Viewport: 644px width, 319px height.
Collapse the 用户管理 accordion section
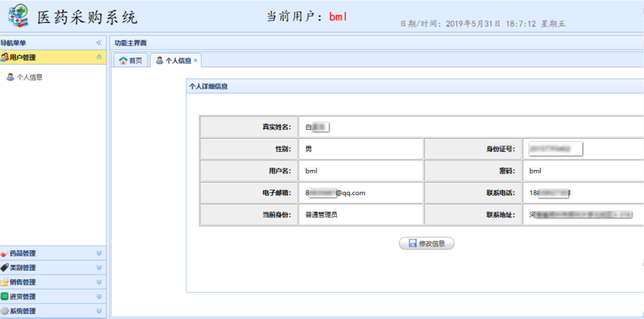99,57
